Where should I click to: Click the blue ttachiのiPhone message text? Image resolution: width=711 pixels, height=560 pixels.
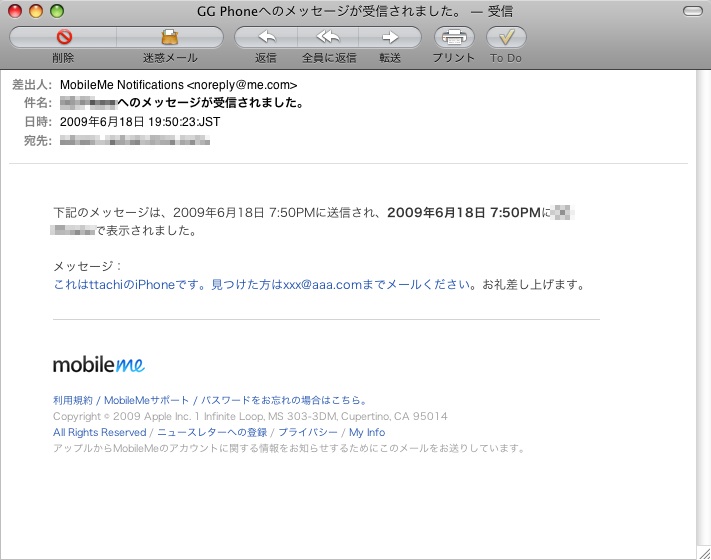pyautogui.click(x=264, y=284)
